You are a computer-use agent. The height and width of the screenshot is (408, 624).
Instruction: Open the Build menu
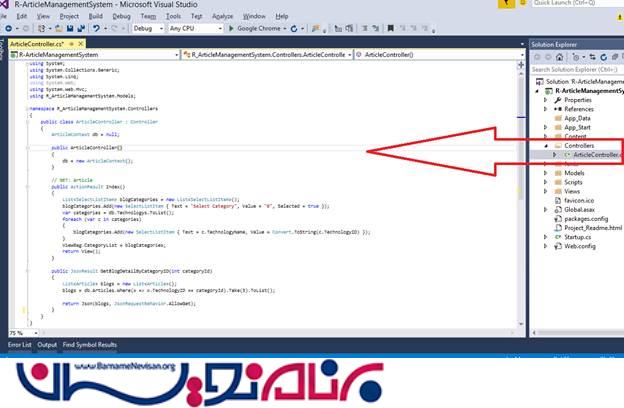click(96, 16)
